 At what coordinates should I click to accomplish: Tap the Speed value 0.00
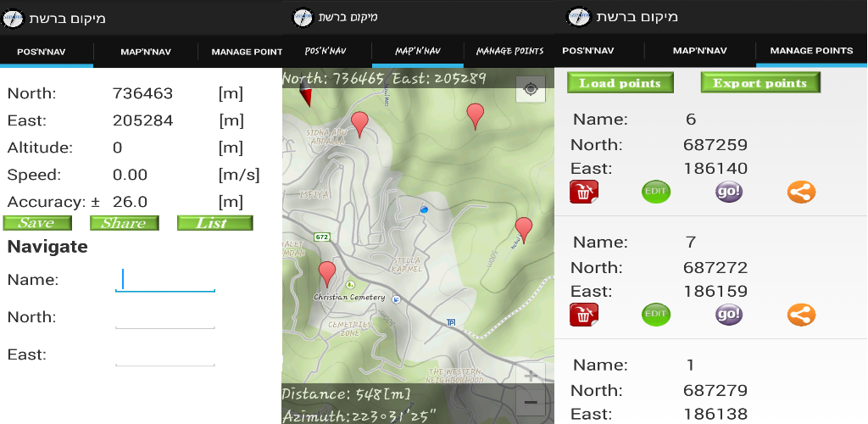(x=130, y=175)
